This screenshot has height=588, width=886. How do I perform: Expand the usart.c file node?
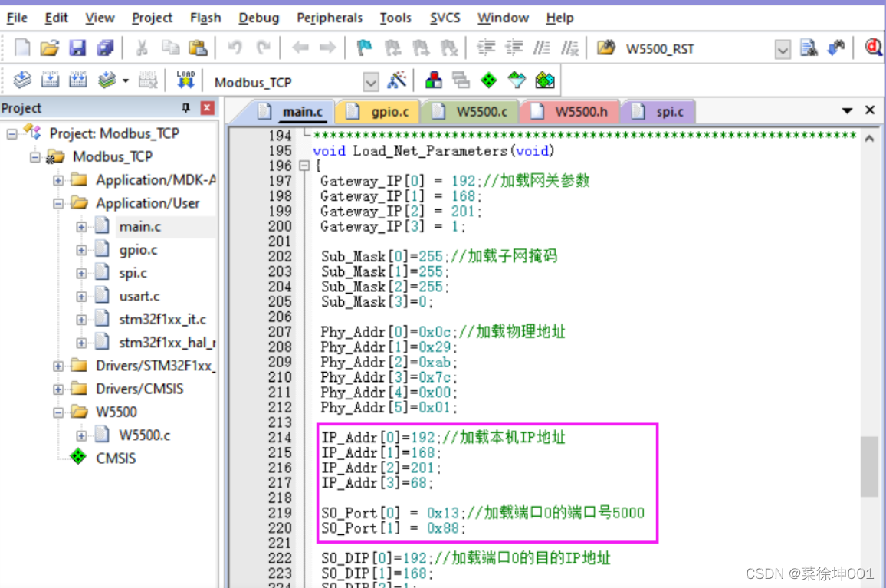coord(81,297)
